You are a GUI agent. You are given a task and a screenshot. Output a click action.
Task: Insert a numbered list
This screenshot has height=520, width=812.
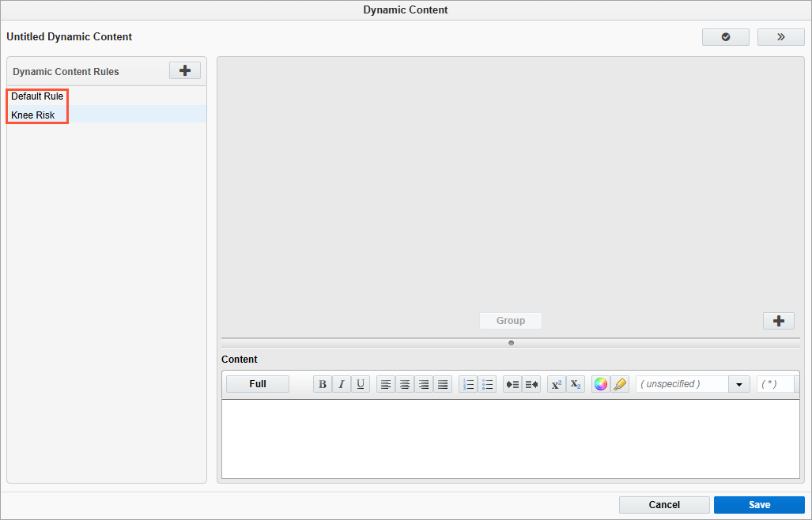[468, 385]
